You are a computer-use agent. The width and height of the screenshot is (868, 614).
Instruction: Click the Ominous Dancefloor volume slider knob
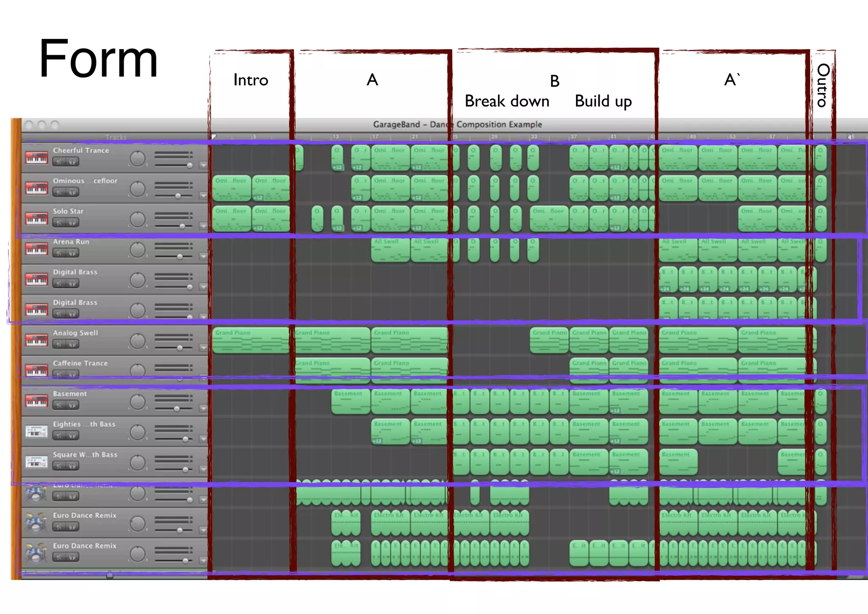178,196
